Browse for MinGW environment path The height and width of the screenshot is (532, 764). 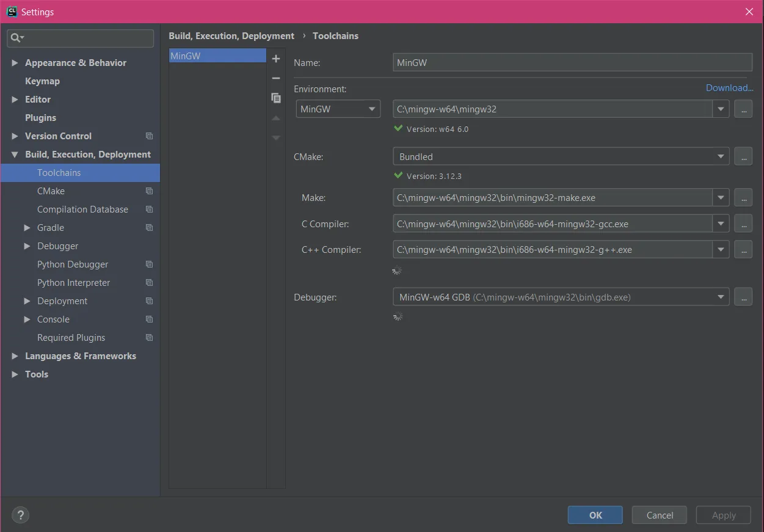click(x=743, y=109)
